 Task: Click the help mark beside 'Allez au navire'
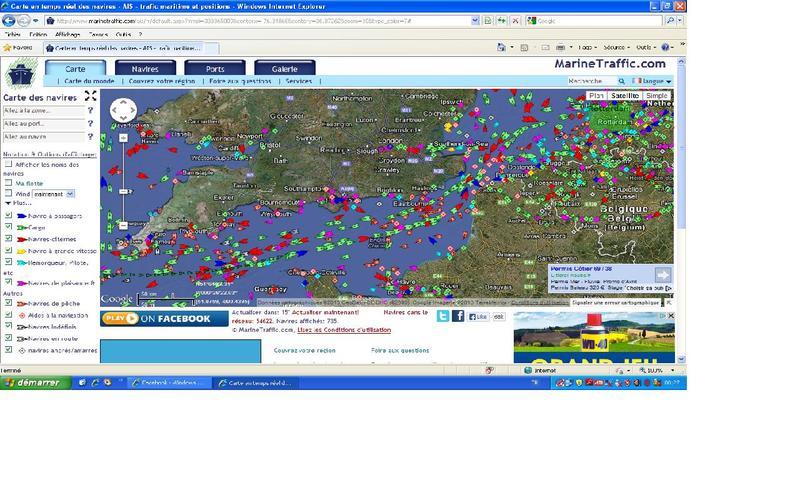90,137
